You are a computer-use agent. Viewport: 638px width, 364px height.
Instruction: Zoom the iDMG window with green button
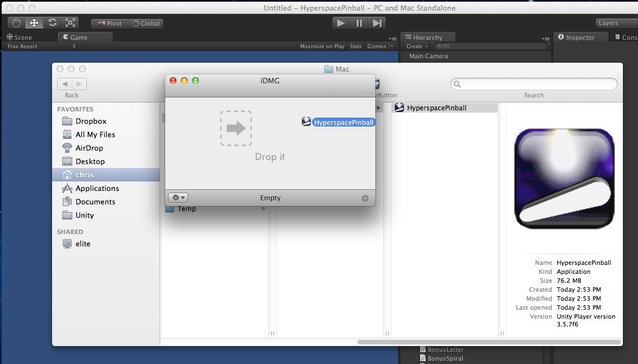pyautogui.click(x=195, y=81)
